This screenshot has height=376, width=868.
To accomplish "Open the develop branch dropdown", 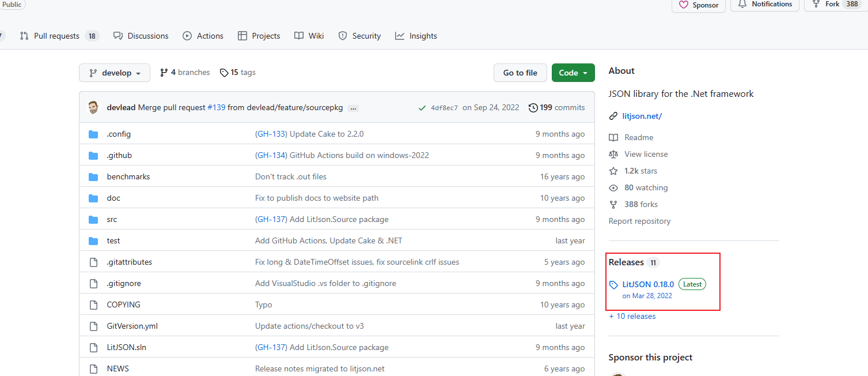I will 115,73.
